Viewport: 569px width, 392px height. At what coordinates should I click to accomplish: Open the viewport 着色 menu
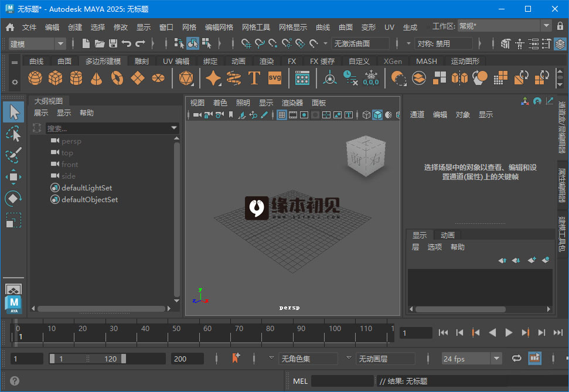tap(220, 103)
